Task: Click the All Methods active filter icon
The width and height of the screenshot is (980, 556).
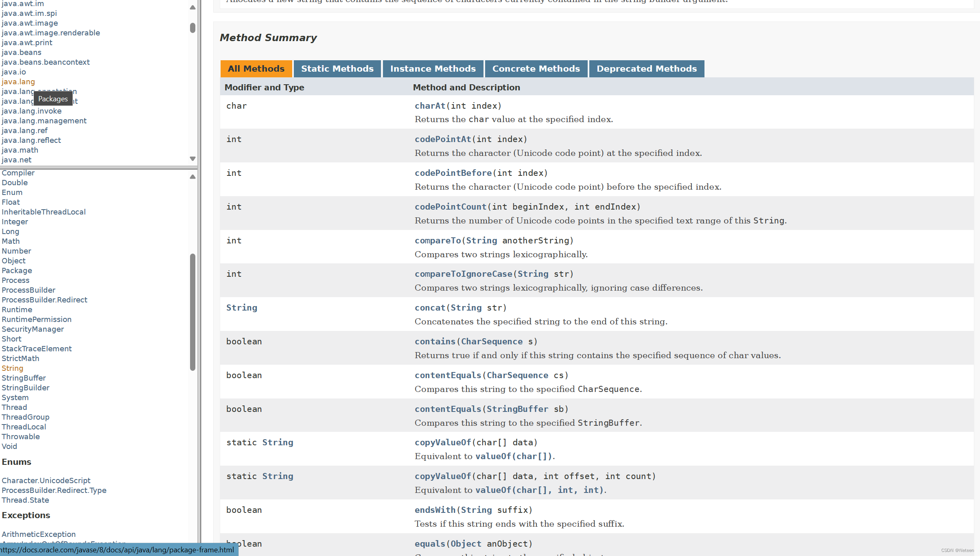Action: [256, 67]
